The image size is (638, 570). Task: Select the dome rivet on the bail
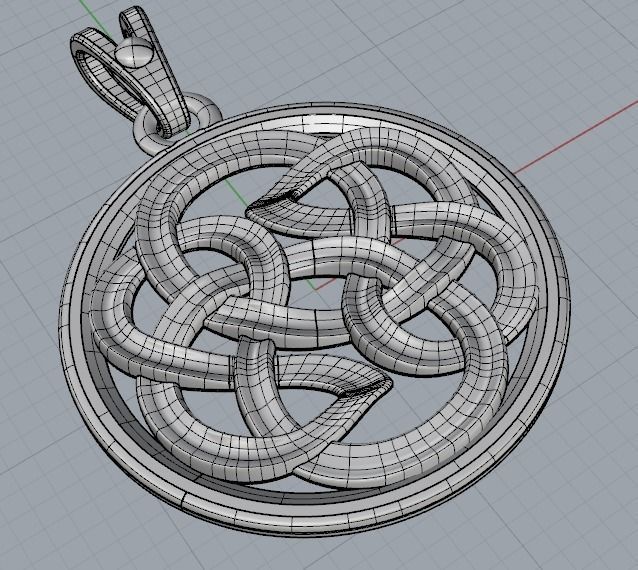tap(134, 52)
